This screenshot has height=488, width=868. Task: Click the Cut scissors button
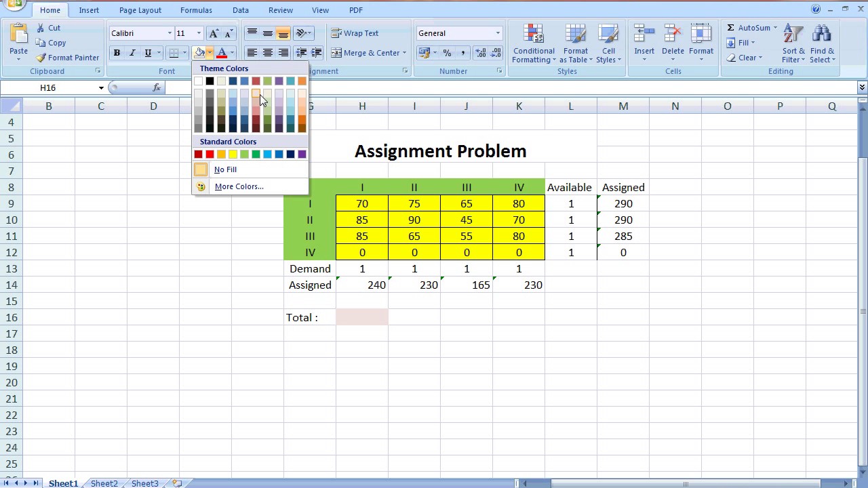48,28
